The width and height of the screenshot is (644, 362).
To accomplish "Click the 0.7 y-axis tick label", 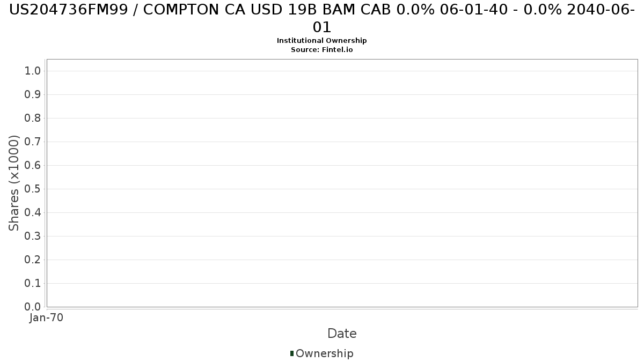I will click(x=33, y=142).
